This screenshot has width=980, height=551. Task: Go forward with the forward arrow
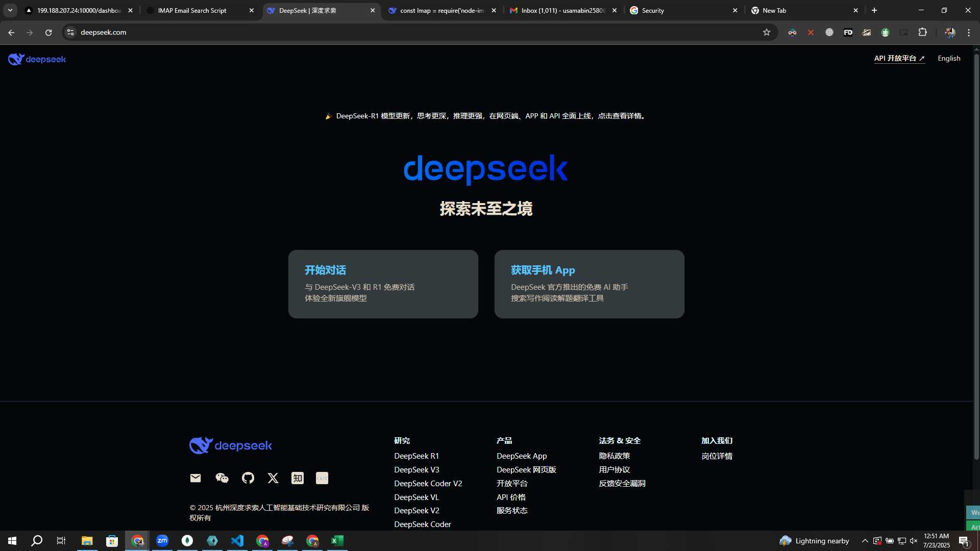coord(30,32)
